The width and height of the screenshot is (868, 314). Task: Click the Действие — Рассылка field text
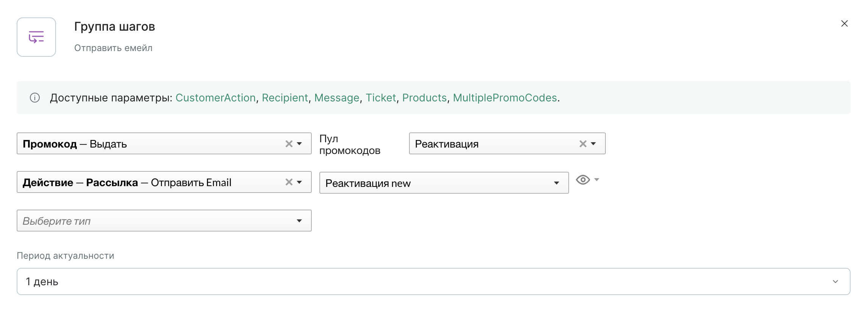[127, 182]
